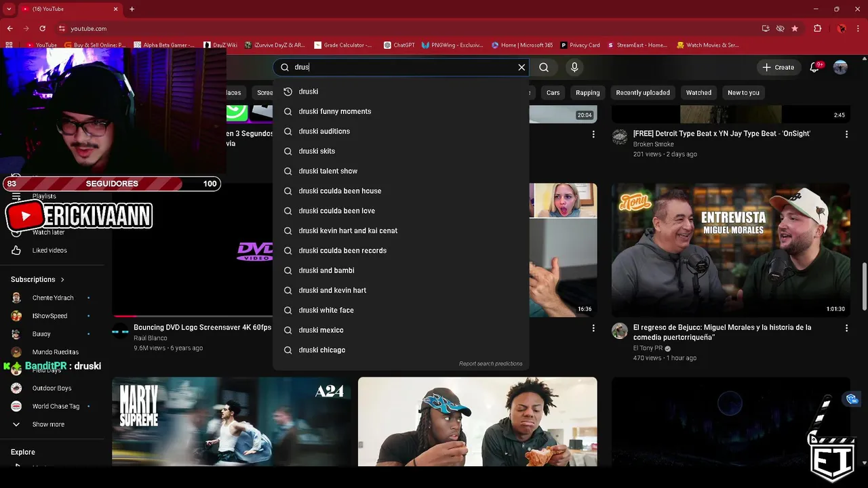Select the Cars filter chip
The height and width of the screenshot is (488, 868).
553,93
